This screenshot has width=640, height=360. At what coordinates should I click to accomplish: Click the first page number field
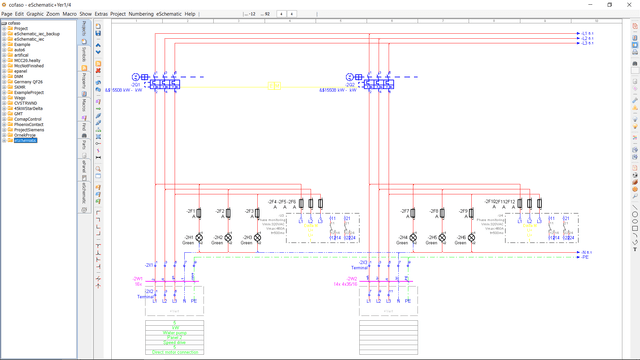point(281,14)
